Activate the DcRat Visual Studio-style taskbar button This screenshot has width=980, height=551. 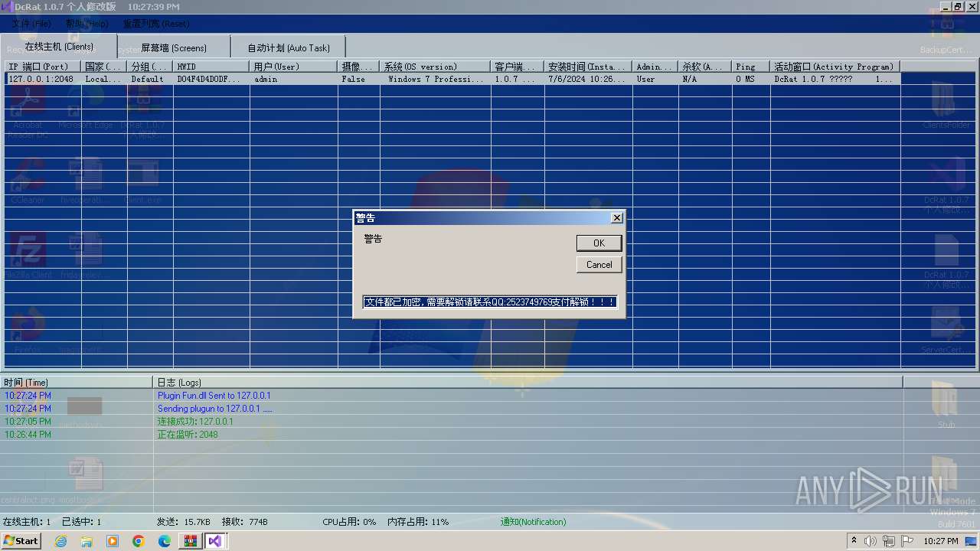point(215,541)
